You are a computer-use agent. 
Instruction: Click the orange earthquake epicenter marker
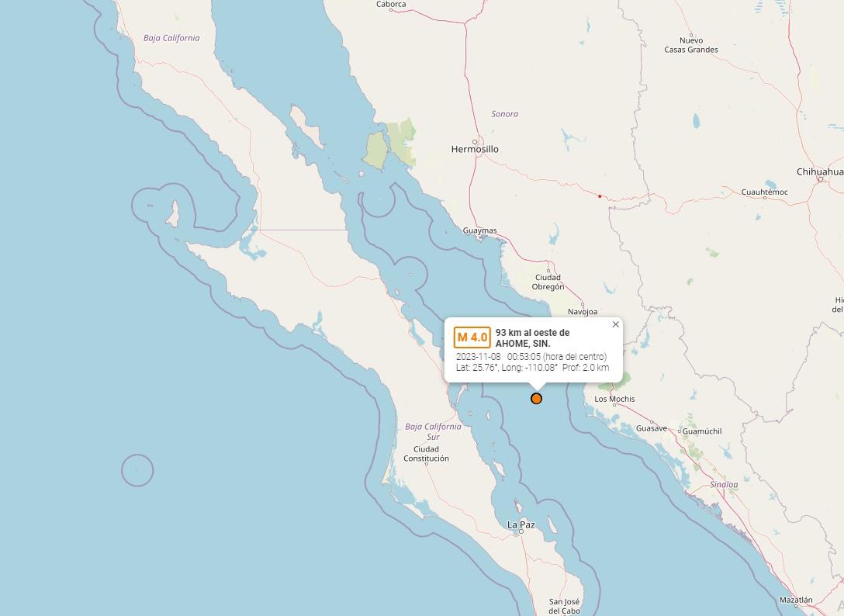click(x=536, y=399)
